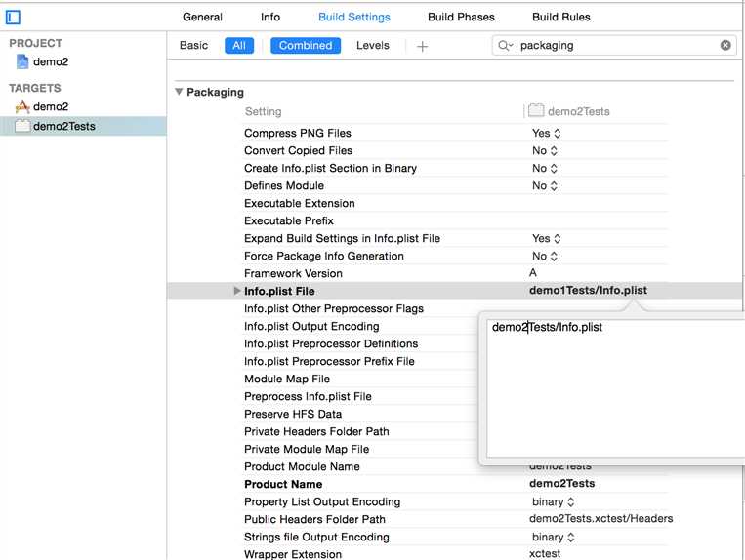Change Defines Module value No

545,186
